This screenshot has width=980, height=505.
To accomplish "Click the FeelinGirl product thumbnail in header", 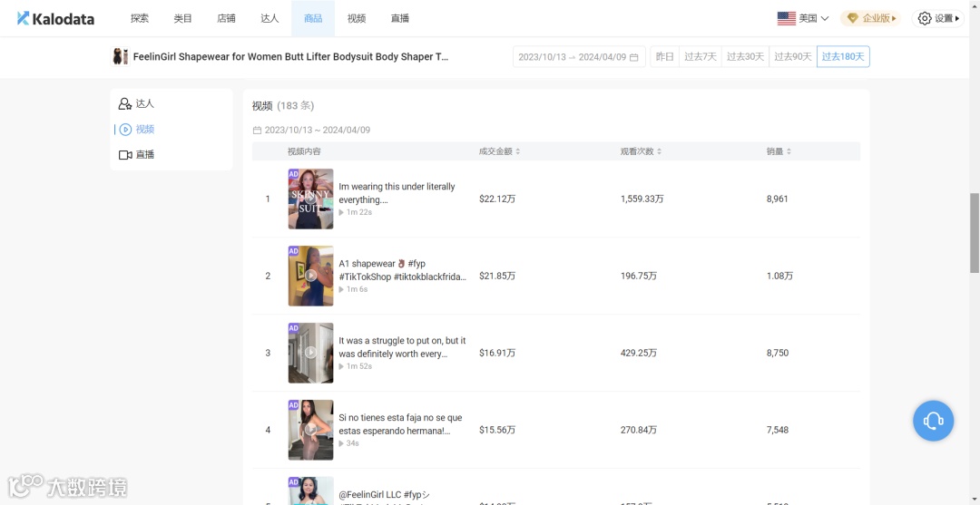I will point(120,56).
